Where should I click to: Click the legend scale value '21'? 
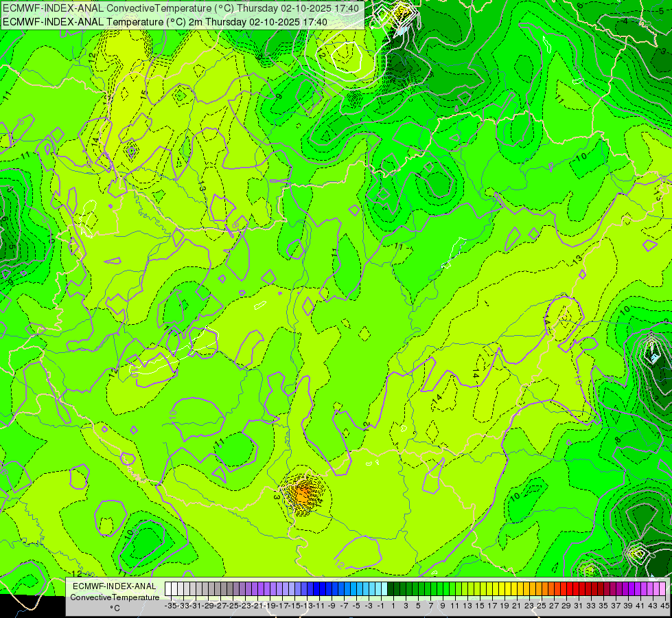pyautogui.click(x=517, y=606)
